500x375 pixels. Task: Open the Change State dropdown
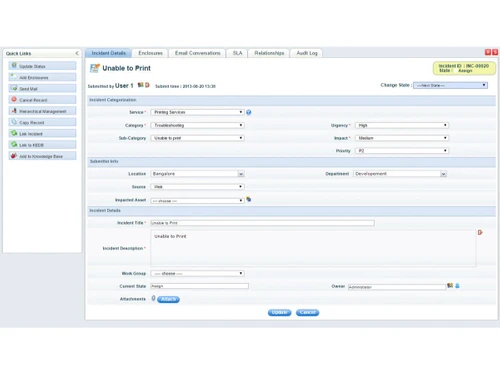(x=450, y=85)
